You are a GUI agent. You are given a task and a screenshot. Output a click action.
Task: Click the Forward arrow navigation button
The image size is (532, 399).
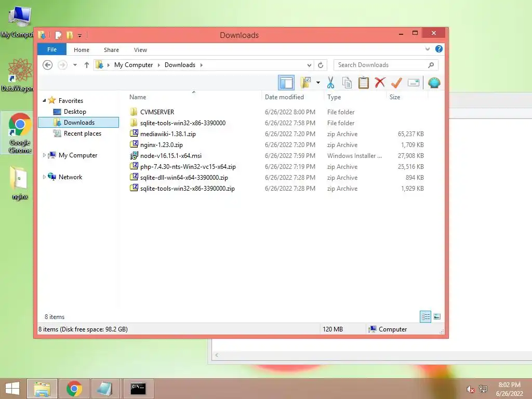62,65
